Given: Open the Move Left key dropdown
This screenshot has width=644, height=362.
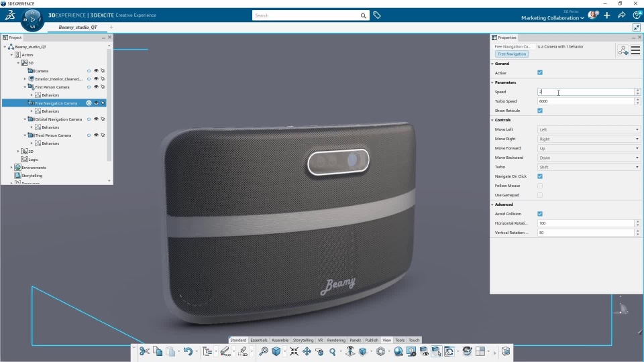Looking at the screenshot, I should (x=589, y=129).
